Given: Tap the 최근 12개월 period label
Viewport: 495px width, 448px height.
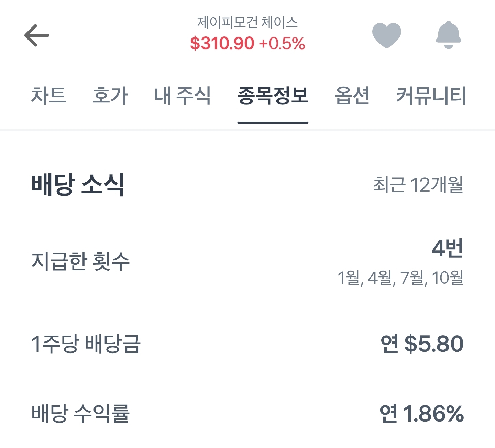Looking at the screenshot, I should (418, 185).
